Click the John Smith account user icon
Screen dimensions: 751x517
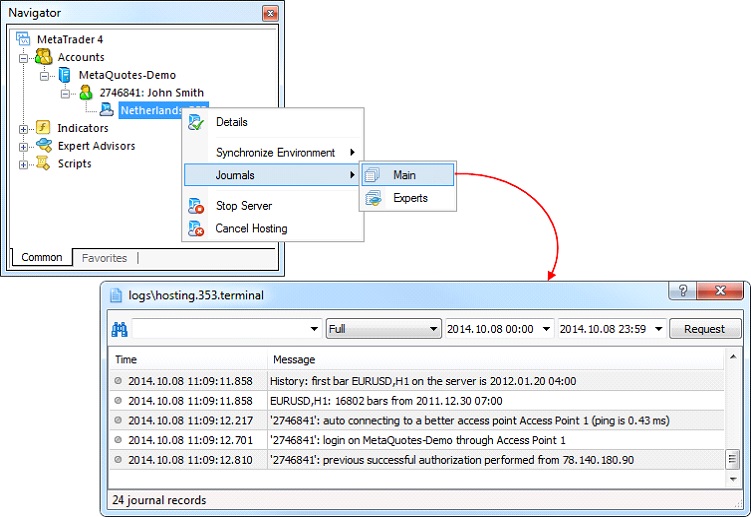pyautogui.click(x=86, y=93)
